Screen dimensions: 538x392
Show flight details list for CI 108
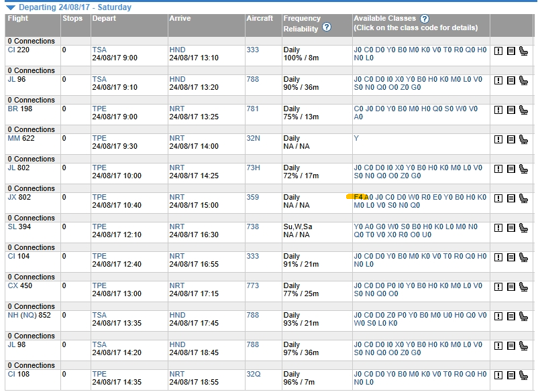511,375
